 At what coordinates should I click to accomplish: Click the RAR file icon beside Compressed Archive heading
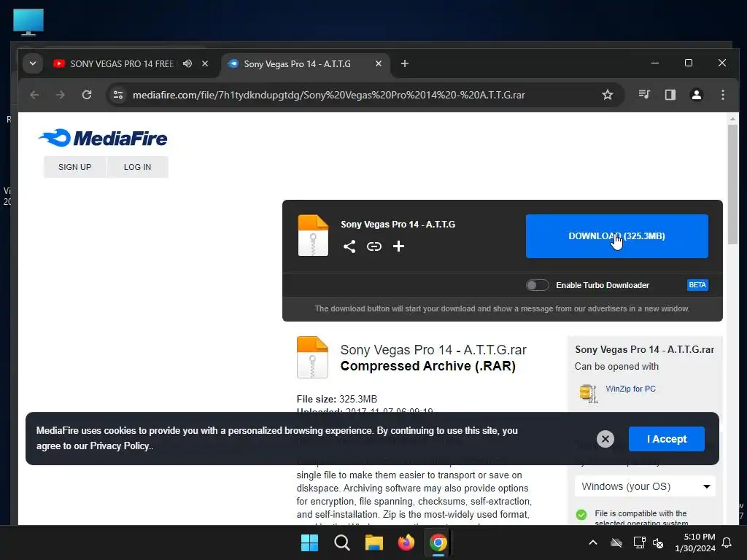click(312, 357)
